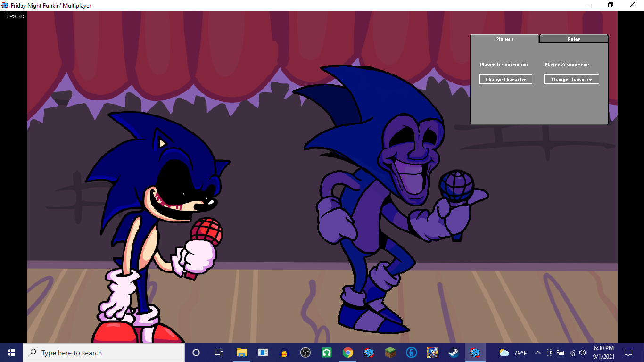The height and width of the screenshot is (362, 644).
Task: Click the Meet Now camera tray icon
Action: 549,353
